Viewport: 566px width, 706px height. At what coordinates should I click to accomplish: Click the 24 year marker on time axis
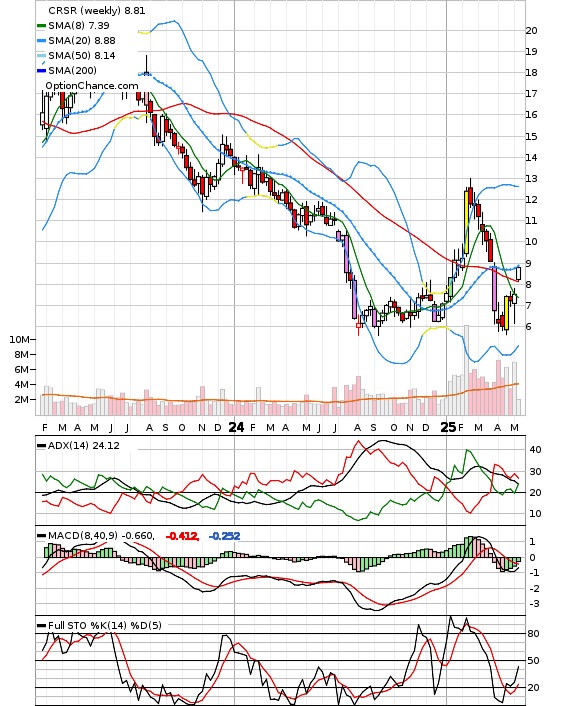[x=236, y=427]
